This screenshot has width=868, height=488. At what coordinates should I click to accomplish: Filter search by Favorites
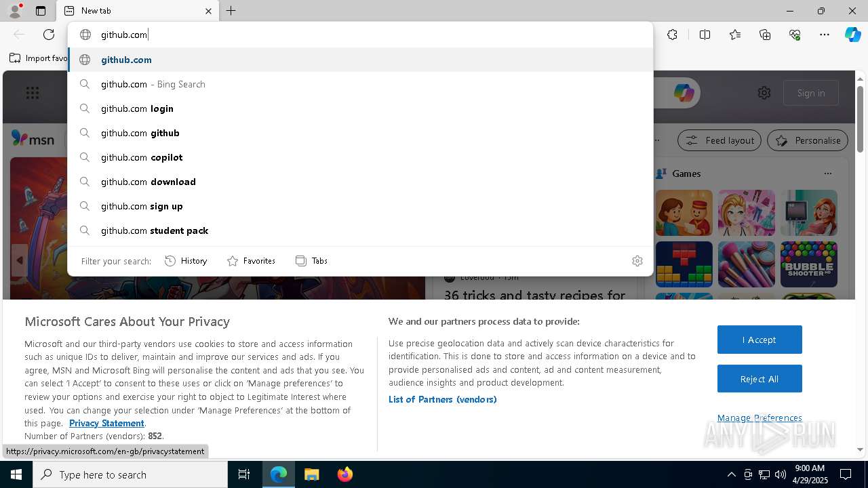click(x=251, y=261)
